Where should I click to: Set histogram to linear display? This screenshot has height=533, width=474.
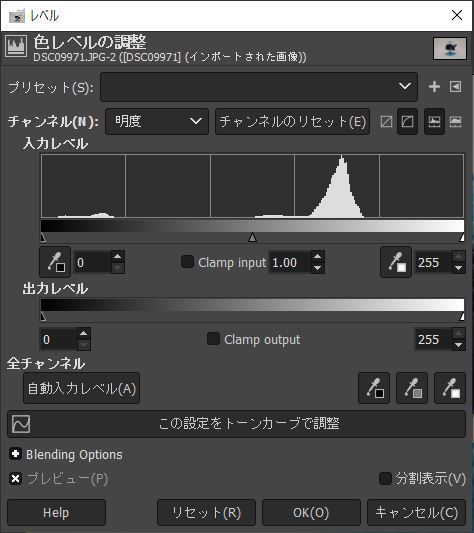pyautogui.click(x=434, y=121)
